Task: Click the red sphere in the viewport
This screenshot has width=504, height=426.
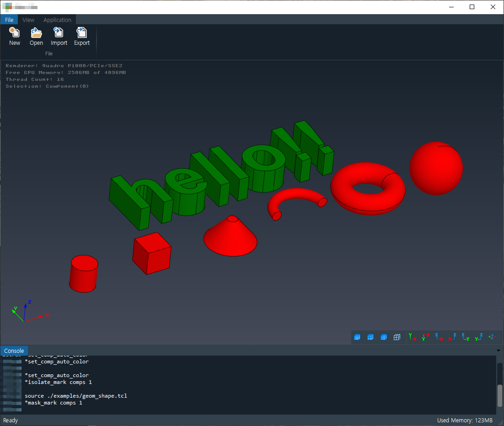Action: coord(436,168)
